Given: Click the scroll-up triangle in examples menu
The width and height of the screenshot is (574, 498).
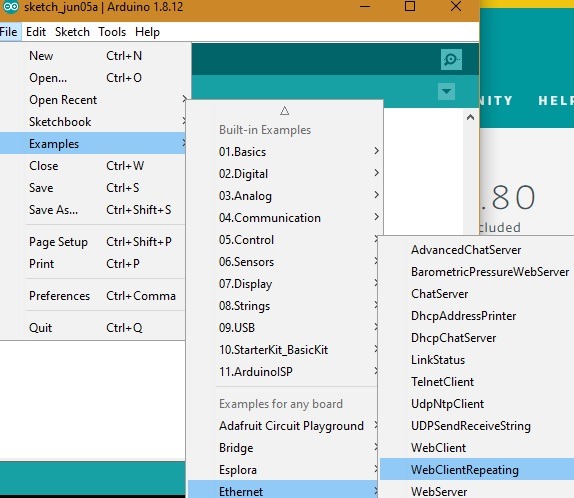Looking at the screenshot, I should [x=284, y=111].
